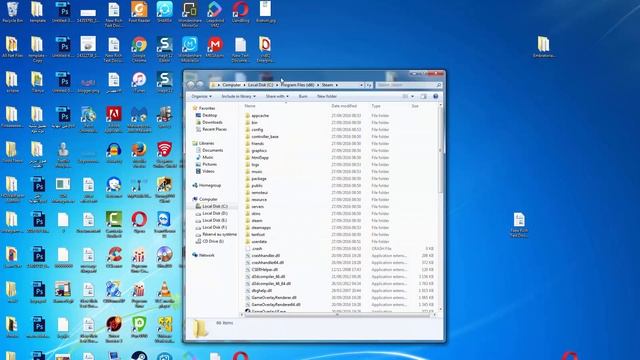This screenshot has width=640, height=360.
Task: Open the Share with dropdown
Action: [x=277, y=96]
